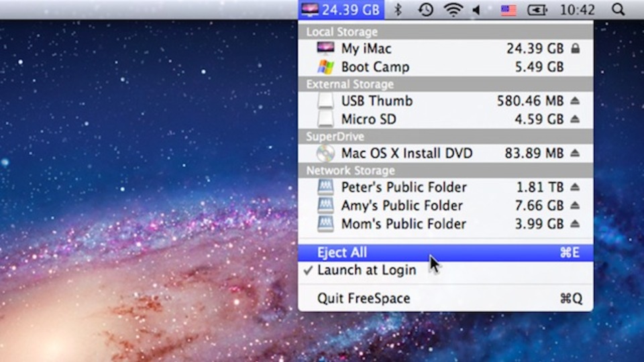Image resolution: width=644 pixels, height=362 pixels.
Task: Click the 7.66 GB free space value
Action: click(x=539, y=206)
